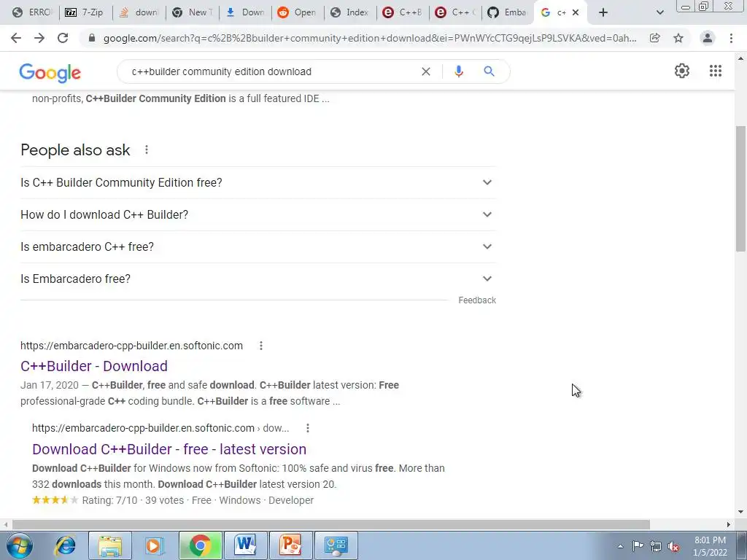Switch to Chrome in the taskbar
The height and width of the screenshot is (560, 747).
(200, 545)
